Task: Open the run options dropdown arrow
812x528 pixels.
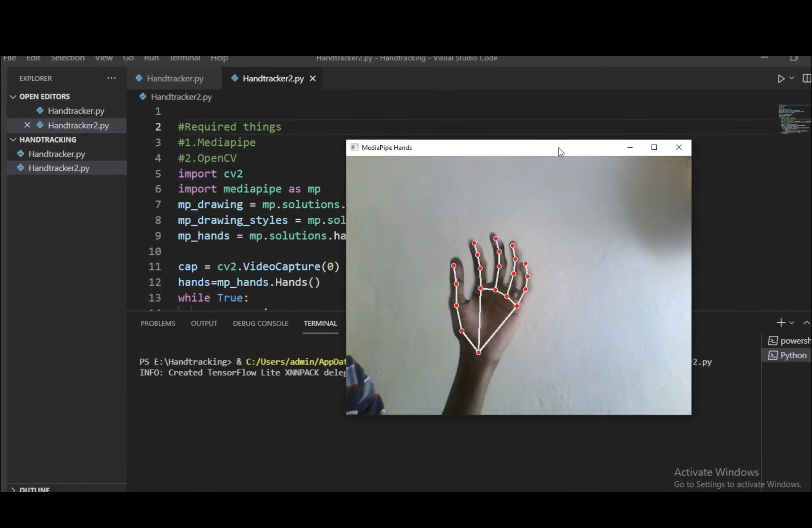Action: (792, 78)
